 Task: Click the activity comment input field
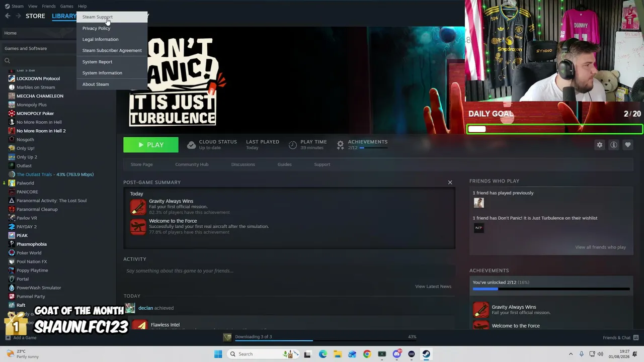click(x=289, y=271)
